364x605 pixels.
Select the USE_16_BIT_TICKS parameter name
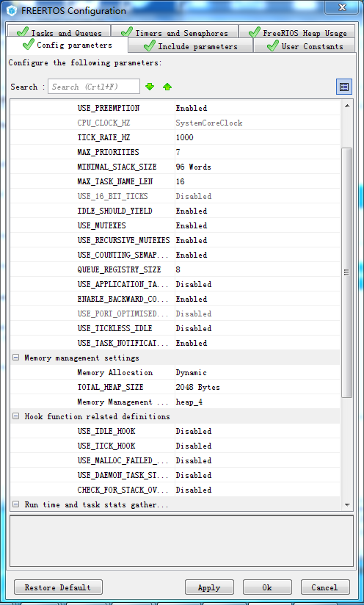[112, 196]
